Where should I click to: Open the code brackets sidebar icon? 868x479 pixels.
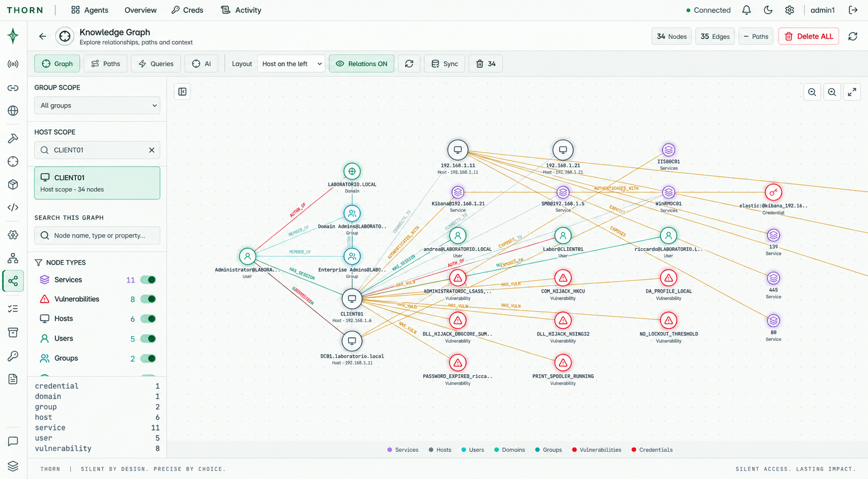tap(13, 207)
